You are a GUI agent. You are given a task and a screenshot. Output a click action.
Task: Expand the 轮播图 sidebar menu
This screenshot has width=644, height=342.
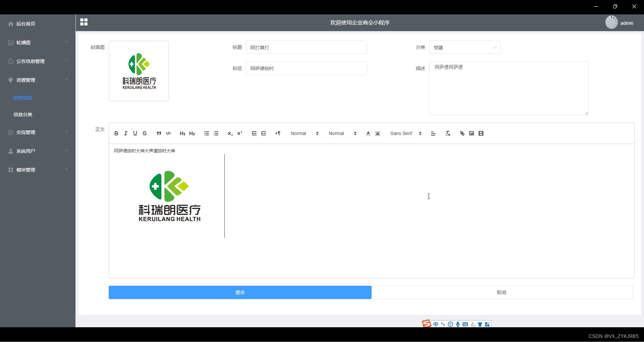point(38,43)
